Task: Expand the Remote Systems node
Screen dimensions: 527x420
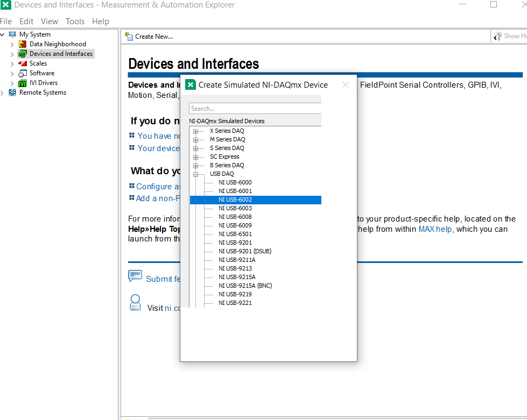Action: [2, 93]
